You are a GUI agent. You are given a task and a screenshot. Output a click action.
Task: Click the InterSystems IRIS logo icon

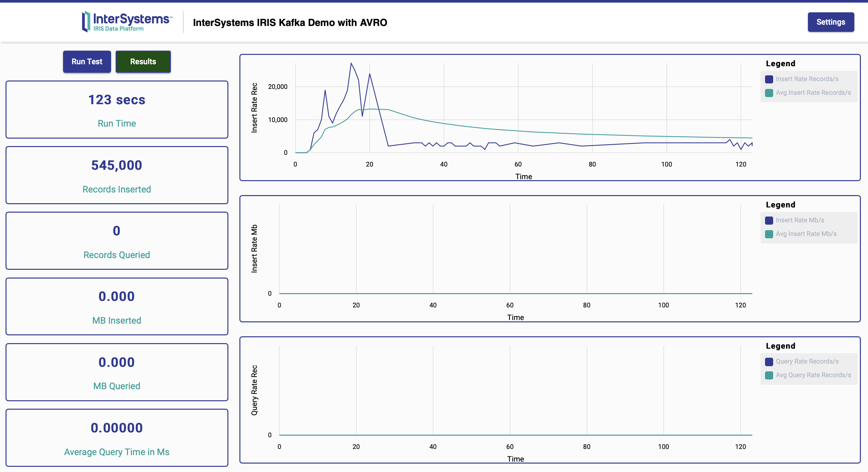point(86,21)
